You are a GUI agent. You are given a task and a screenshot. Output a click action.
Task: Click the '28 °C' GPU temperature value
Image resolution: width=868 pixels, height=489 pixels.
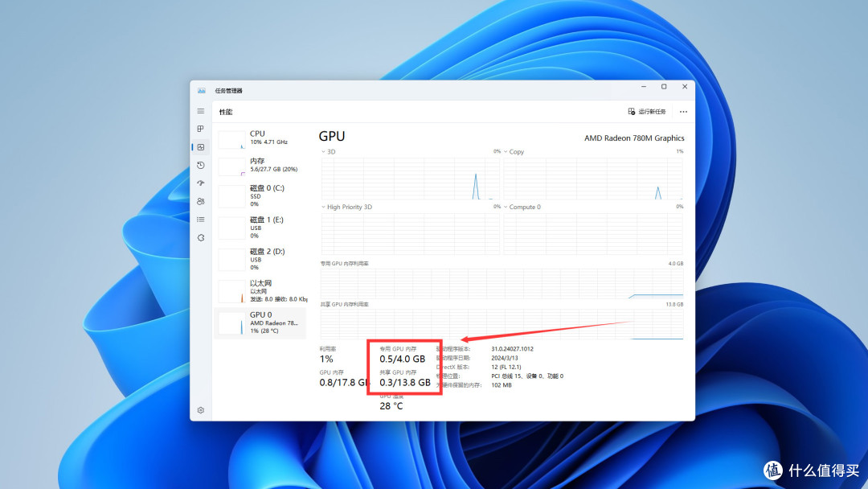click(x=391, y=406)
